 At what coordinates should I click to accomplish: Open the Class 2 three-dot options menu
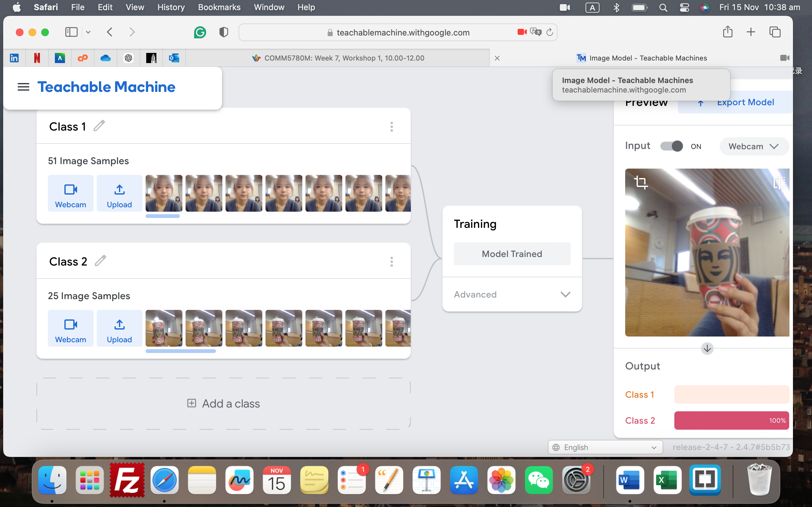[x=392, y=261]
